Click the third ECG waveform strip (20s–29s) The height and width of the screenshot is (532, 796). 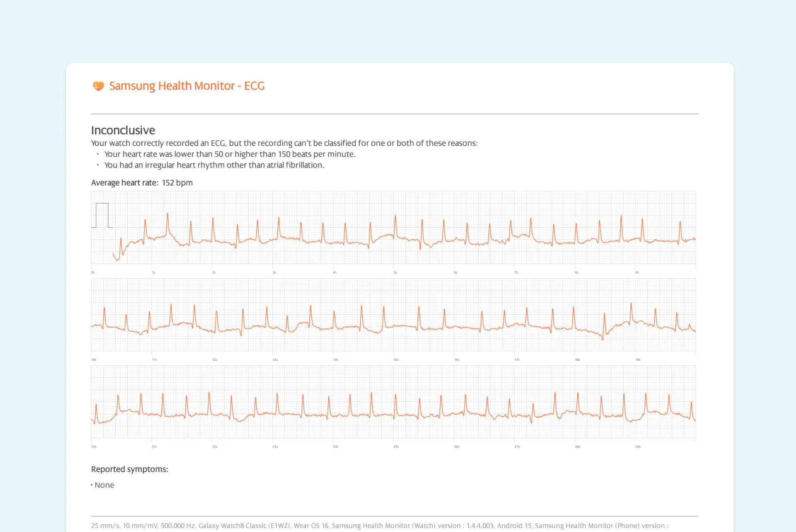pos(393,402)
